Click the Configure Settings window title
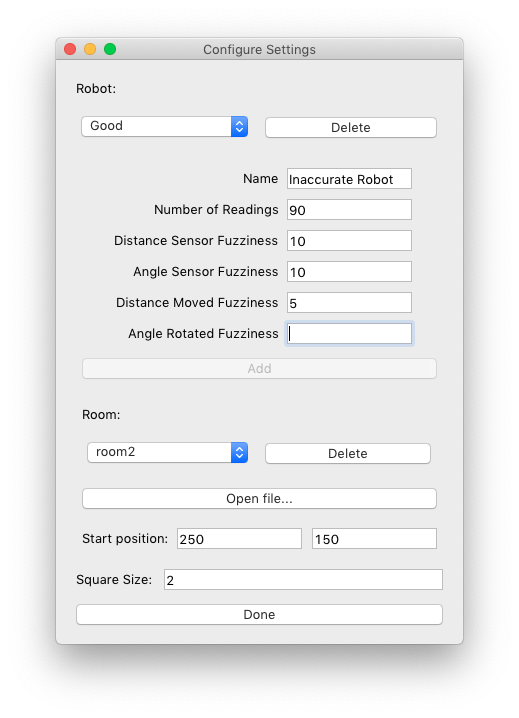519x718 pixels. (259, 49)
